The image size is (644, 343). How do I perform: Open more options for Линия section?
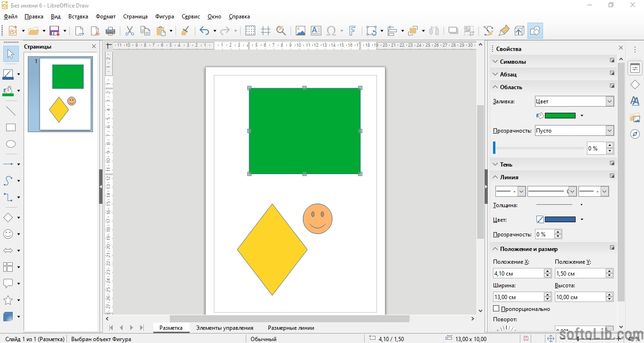point(612,176)
